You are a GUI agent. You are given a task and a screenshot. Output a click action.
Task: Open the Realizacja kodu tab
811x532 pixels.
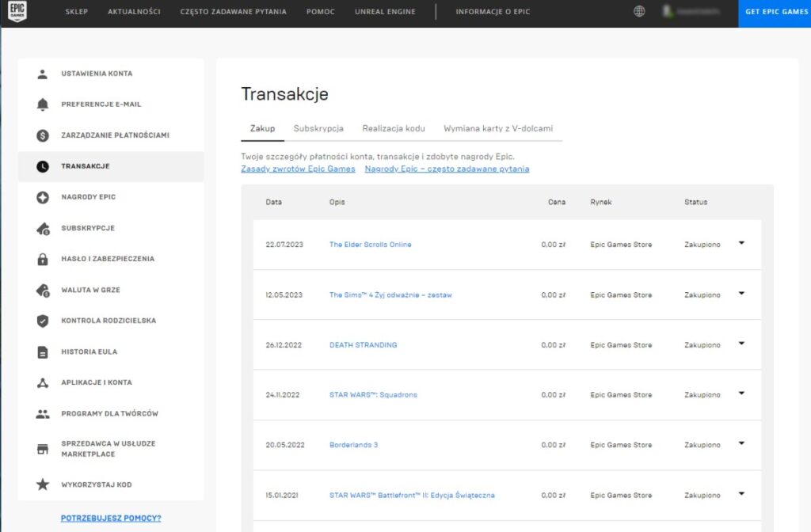(394, 128)
